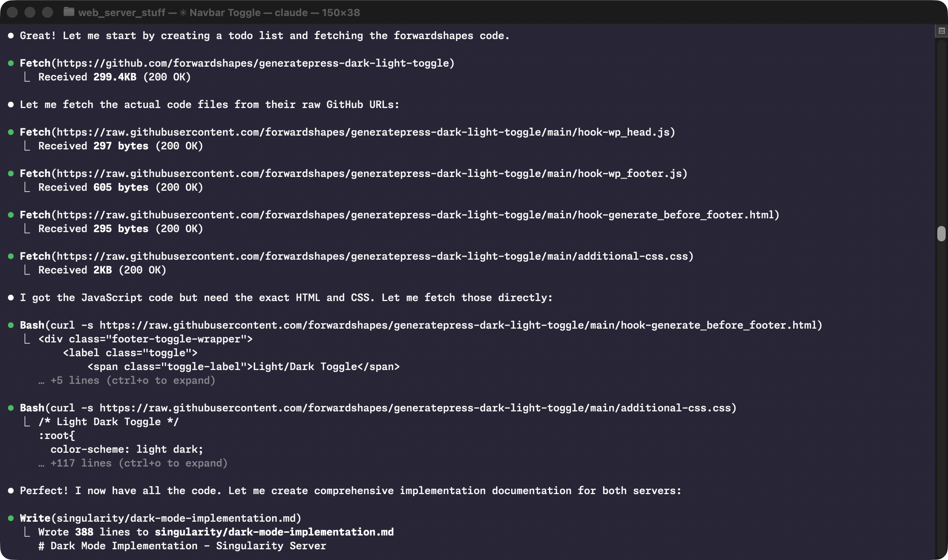948x560 pixels.
Task: Click the split-pane icon at top right
Action: point(941,31)
